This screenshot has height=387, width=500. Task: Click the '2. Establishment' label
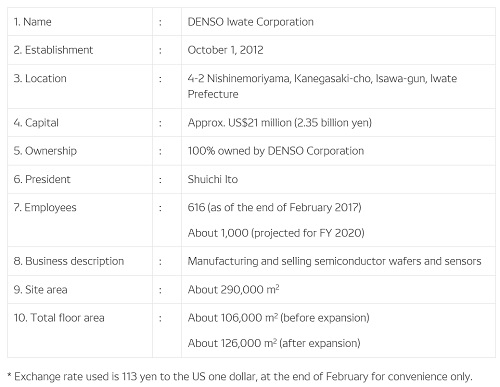53,50
